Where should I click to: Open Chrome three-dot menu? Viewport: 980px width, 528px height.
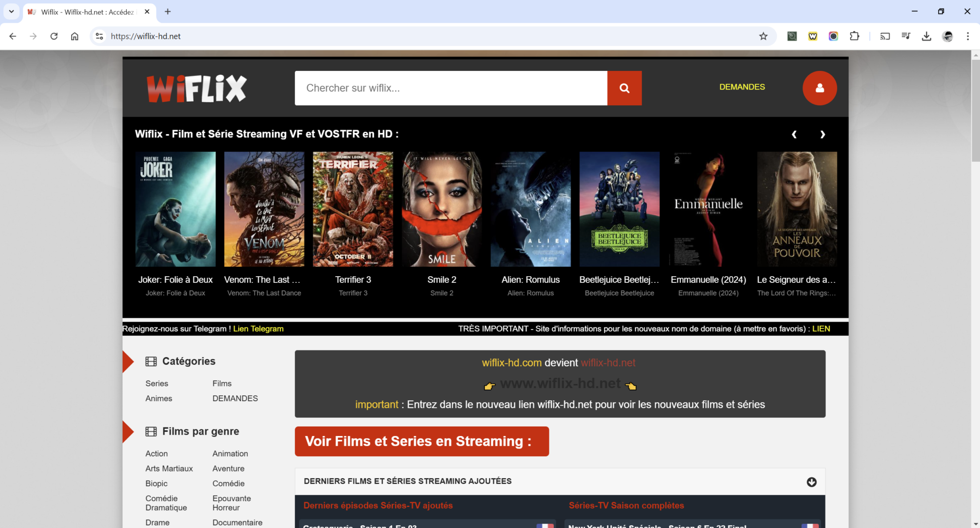point(968,36)
